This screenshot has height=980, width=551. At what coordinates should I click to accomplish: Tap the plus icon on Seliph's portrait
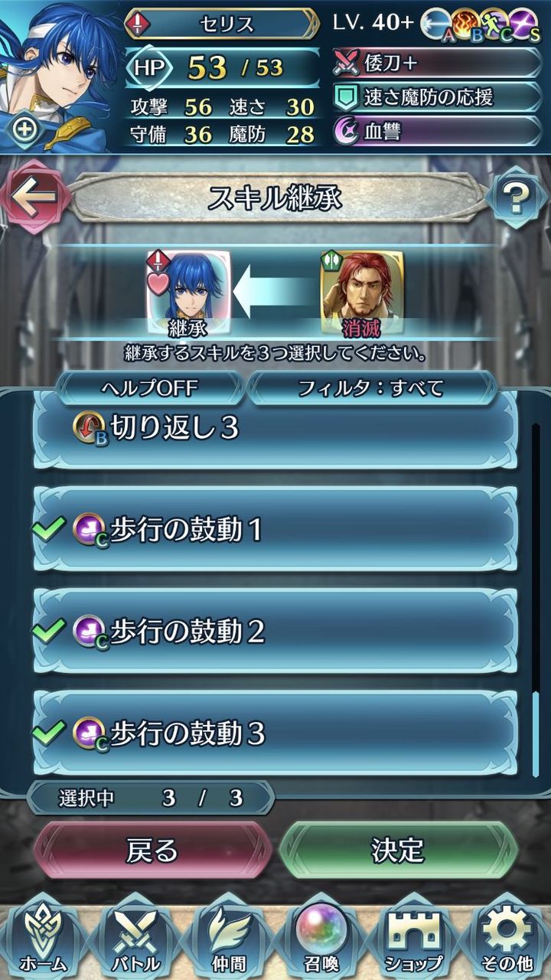pyautogui.click(x=24, y=129)
